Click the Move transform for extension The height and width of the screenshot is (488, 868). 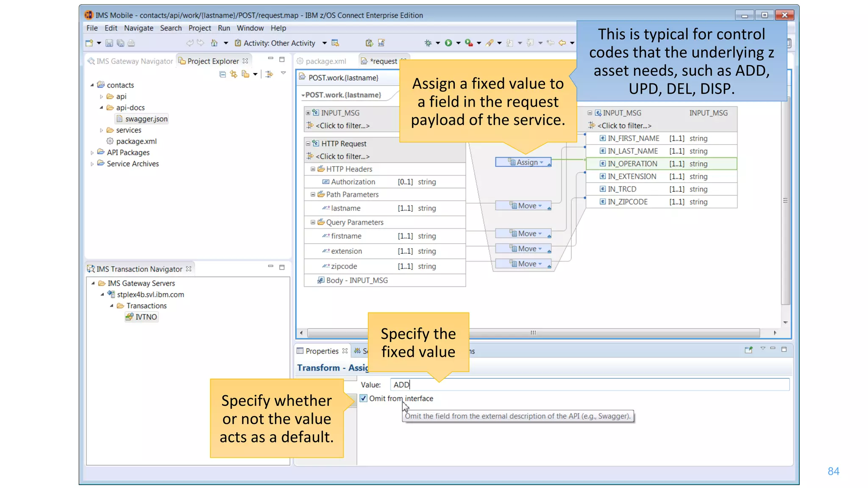pos(524,249)
